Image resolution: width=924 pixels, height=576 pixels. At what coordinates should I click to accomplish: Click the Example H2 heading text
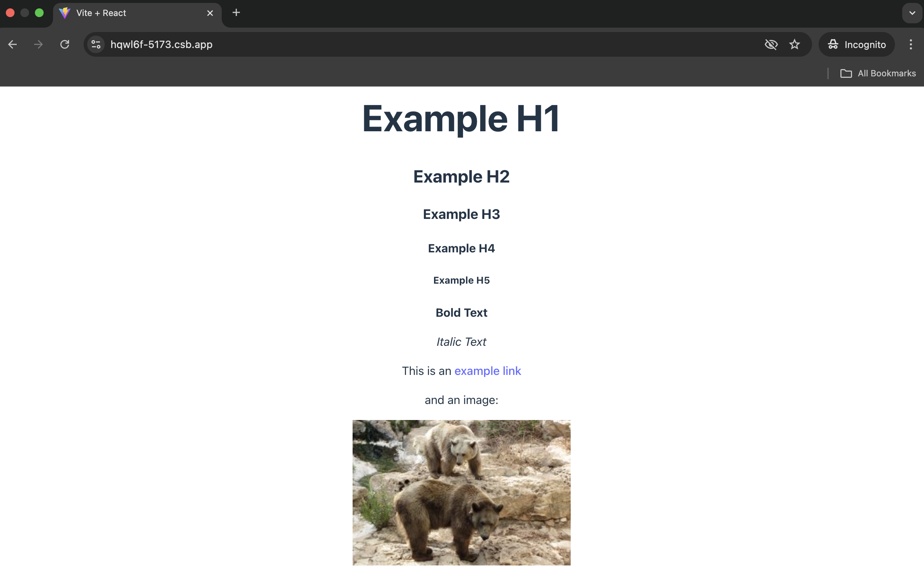461,177
